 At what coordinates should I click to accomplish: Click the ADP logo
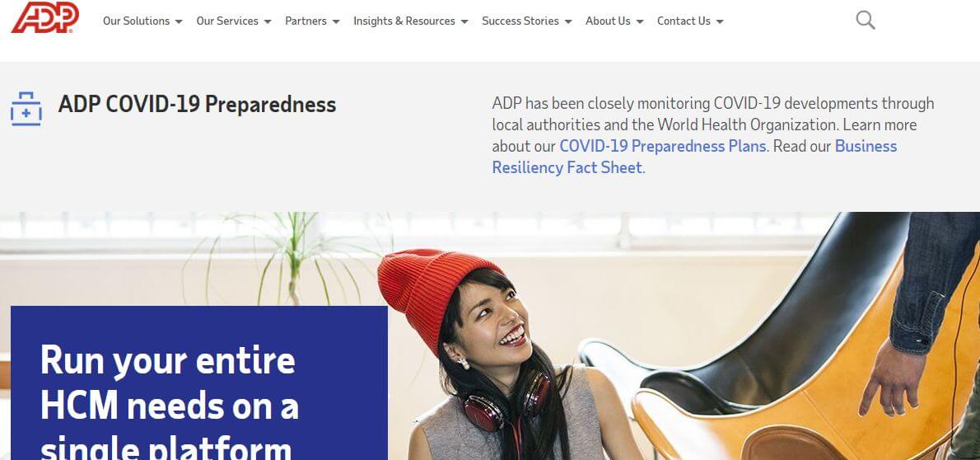pyautogui.click(x=45, y=16)
